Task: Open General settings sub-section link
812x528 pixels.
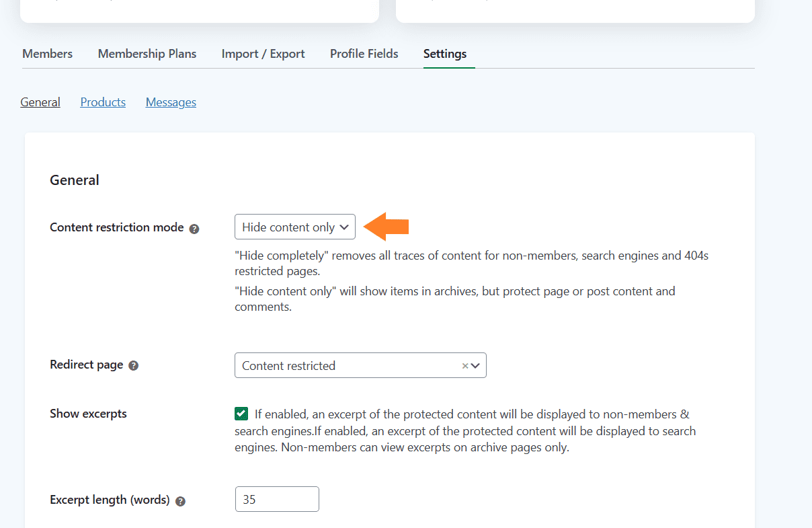Action: point(40,102)
